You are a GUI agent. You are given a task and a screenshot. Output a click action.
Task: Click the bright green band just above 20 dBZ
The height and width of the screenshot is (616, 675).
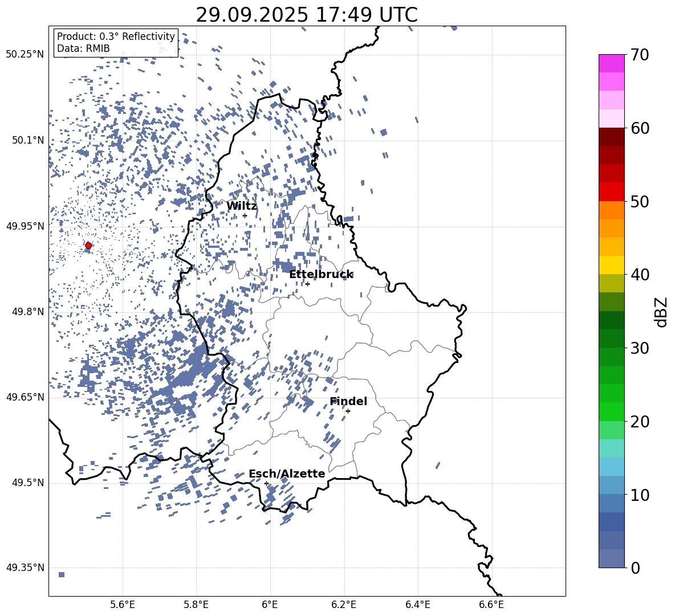tap(612, 411)
